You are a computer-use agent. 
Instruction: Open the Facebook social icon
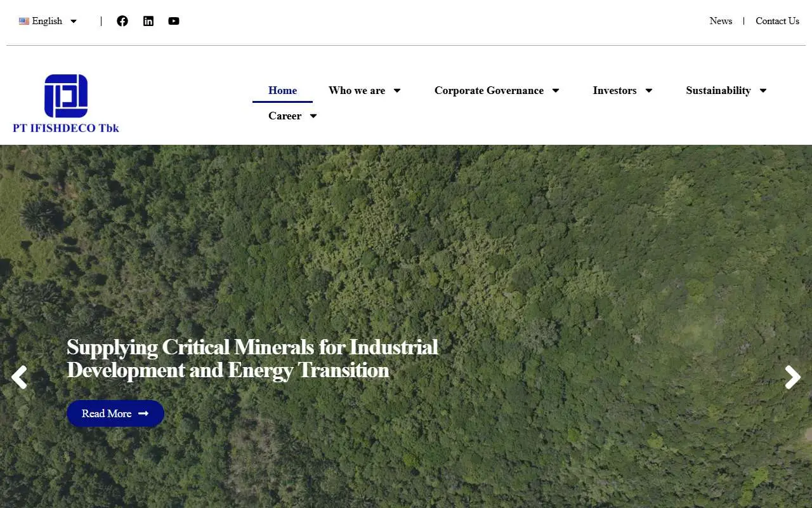[x=122, y=21]
